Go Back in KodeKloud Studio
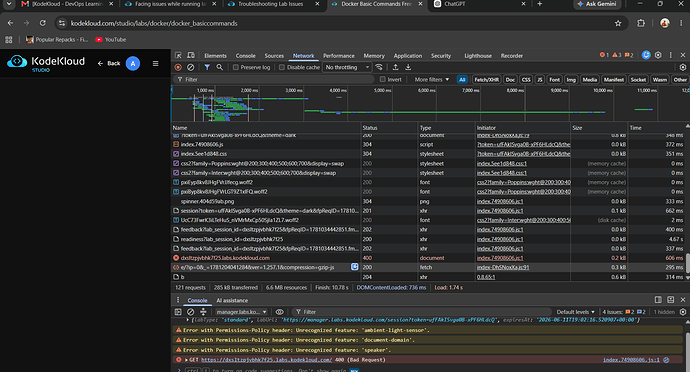This screenshot has width=690, height=372. point(109,63)
